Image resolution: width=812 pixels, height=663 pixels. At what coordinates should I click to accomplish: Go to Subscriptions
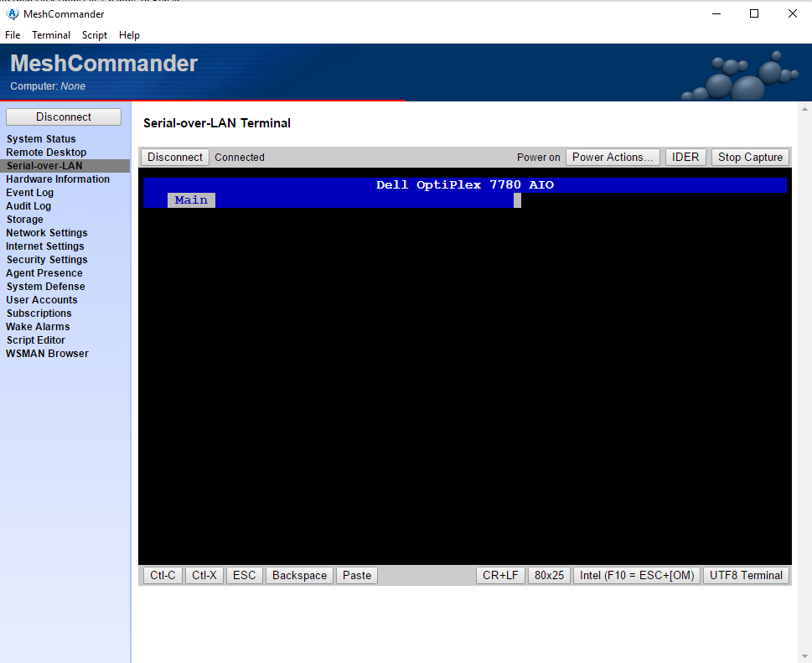[39, 313]
